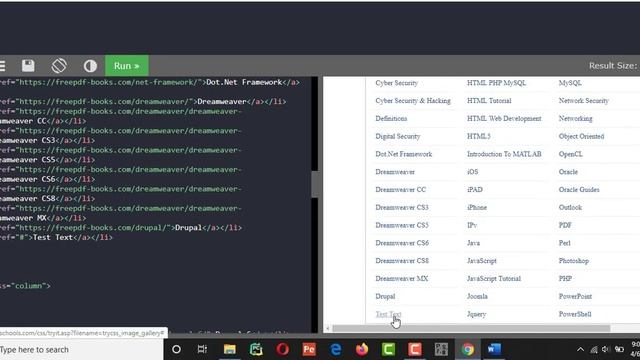This screenshot has width=640, height=360.
Task: Open the Cyber Security link
Action: coord(396,83)
